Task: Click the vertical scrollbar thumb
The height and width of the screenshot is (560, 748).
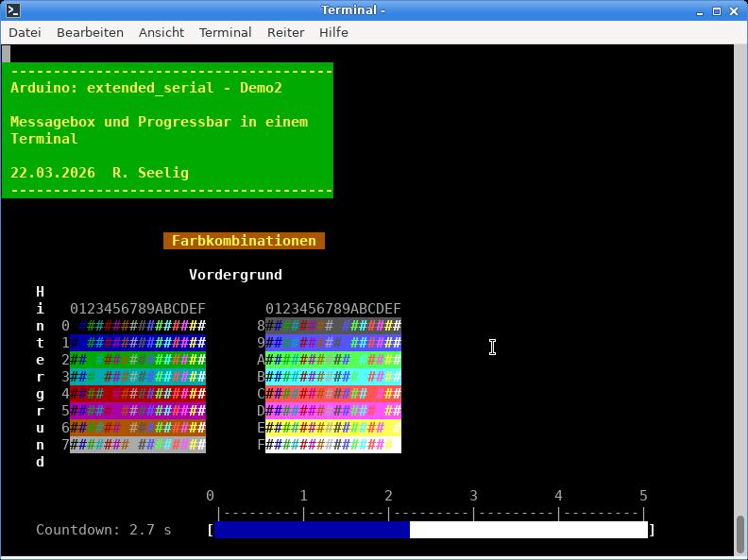Action: click(740, 535)
